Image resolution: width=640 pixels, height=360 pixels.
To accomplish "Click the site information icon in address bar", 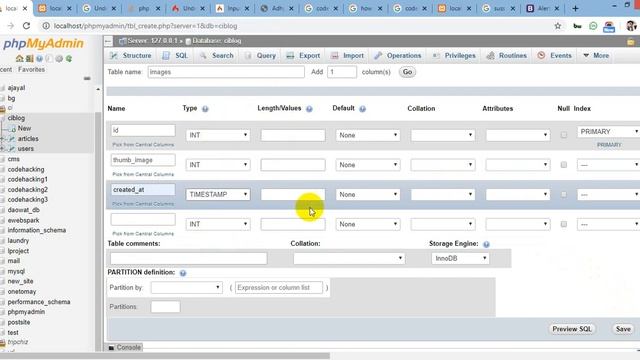I will pyautogui.click(x=46, y=26).
